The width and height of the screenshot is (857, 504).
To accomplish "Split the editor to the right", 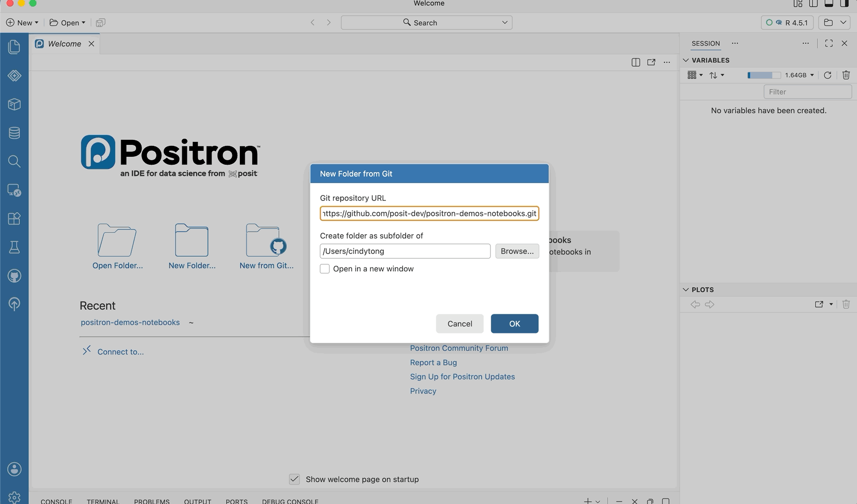I will (636, 62).
